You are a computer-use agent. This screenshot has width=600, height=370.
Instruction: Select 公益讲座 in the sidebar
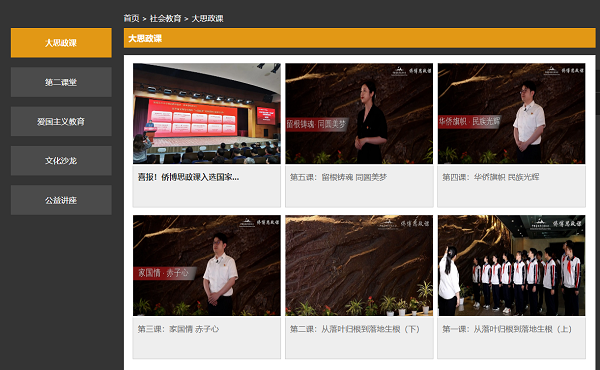pos(61,200)
